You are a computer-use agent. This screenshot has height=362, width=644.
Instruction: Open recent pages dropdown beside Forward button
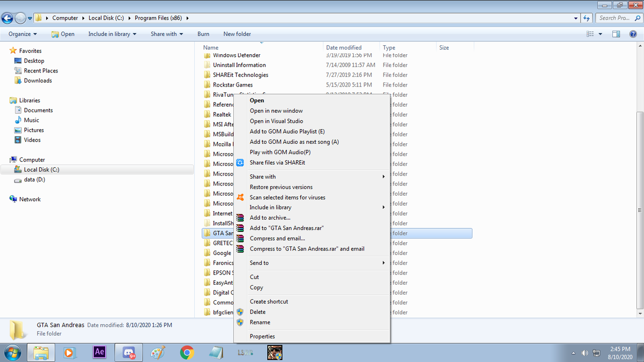[x=30, y=18]
